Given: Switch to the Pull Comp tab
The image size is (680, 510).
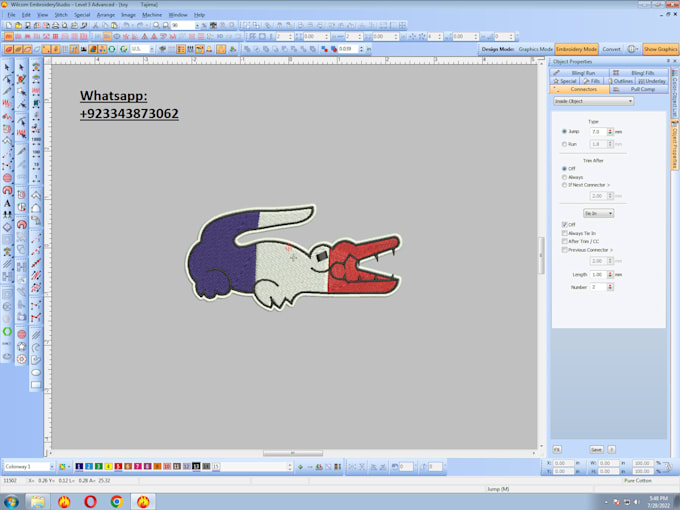Looking at the screenshot, I should pyautogui.click(x=639, y=89).
